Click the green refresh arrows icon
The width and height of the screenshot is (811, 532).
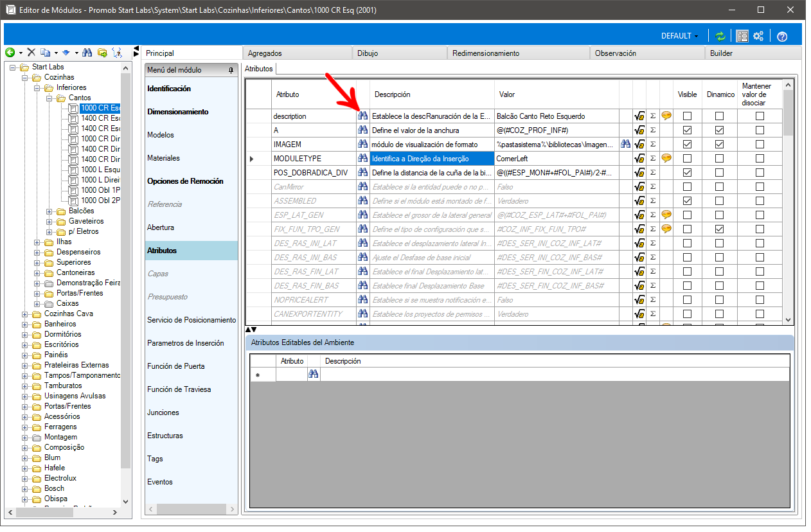coord(720,36)
